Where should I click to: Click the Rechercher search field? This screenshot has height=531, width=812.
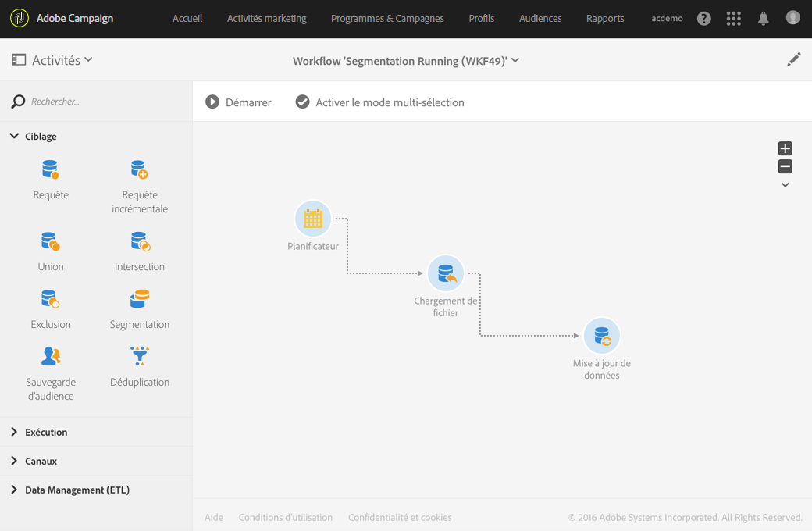pyautogui.click(x=101, y=102)
